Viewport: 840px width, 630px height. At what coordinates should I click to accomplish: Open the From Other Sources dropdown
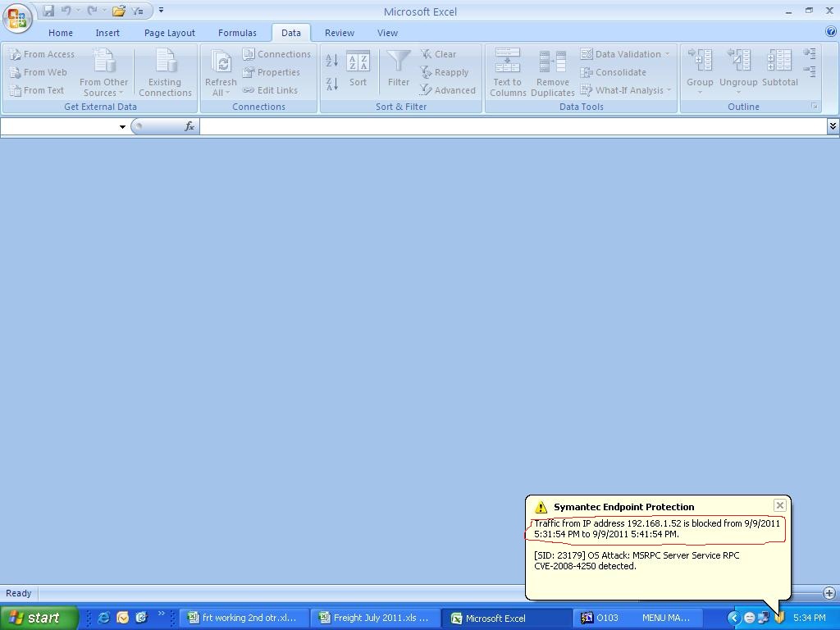pyautogui.click(x=103, y=72)
